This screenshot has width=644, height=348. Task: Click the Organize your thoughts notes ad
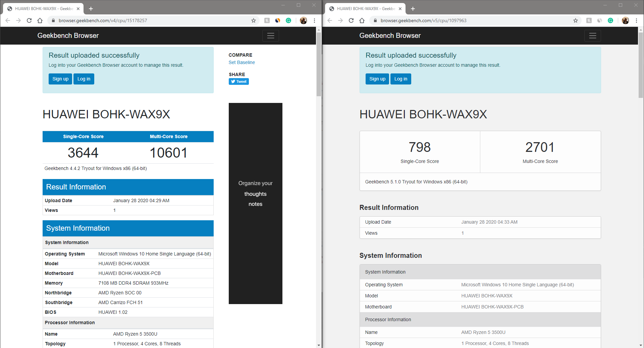click(x=256, y=204)
